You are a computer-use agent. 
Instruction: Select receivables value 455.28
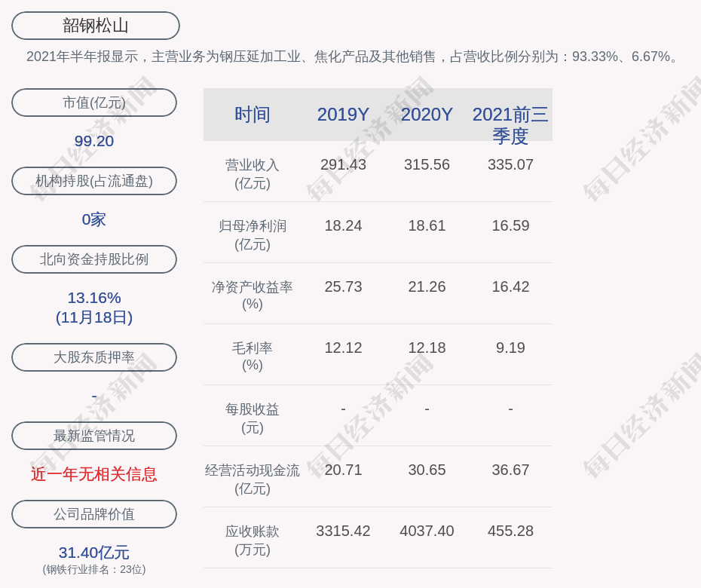tap(510, 531)
